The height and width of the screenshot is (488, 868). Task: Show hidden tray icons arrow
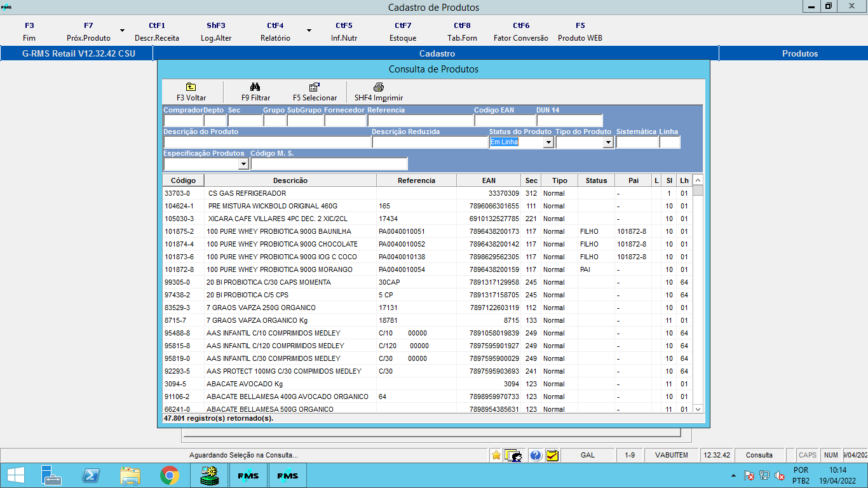point(734,475)
